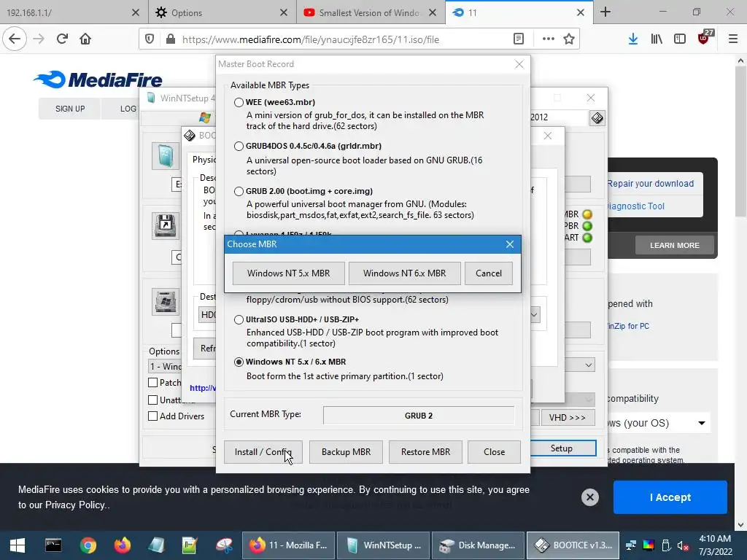Dismiss cookie banner with X

(x=589, y=497)
